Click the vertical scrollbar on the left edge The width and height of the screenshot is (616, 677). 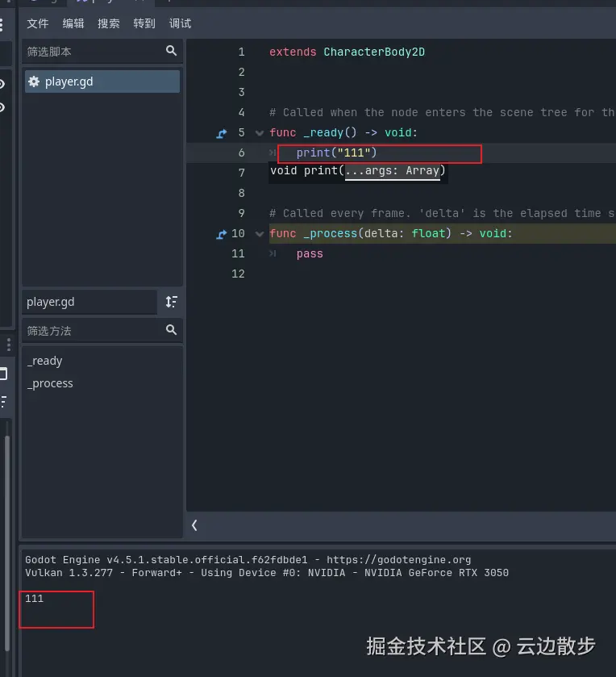(7, 544)
